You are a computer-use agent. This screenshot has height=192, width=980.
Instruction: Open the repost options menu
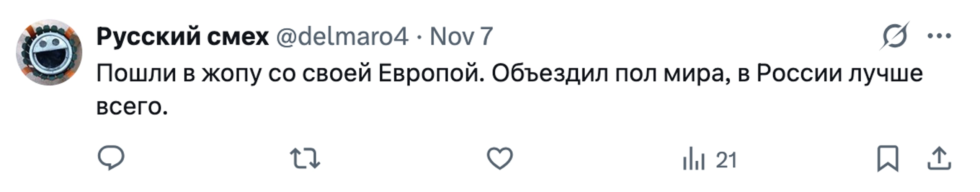point(305,158)
